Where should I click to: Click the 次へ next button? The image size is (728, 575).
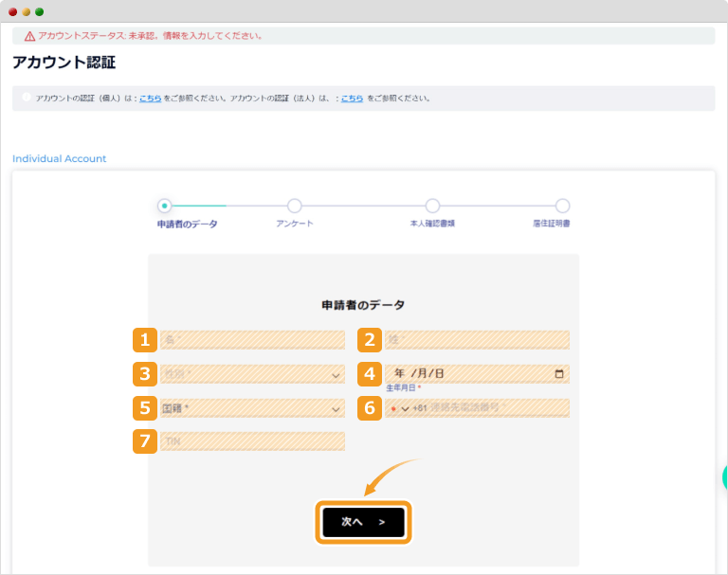point(364,522)
